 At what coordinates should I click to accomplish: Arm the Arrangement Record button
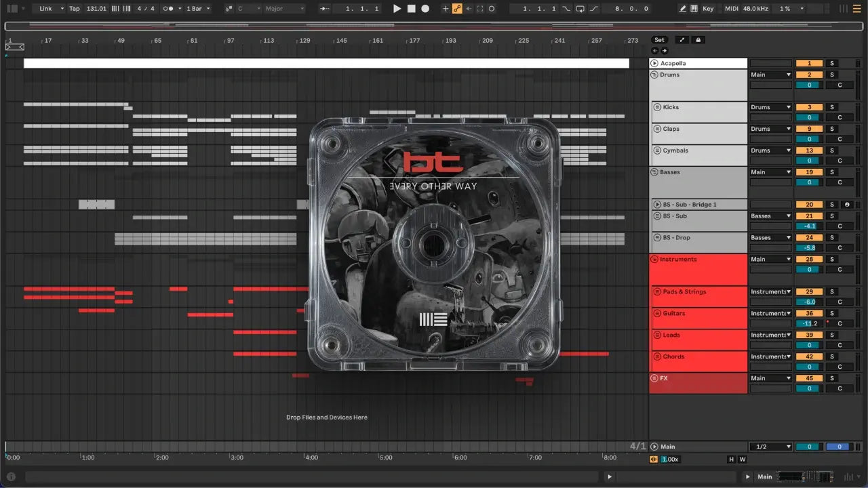(x=425, y=9)
